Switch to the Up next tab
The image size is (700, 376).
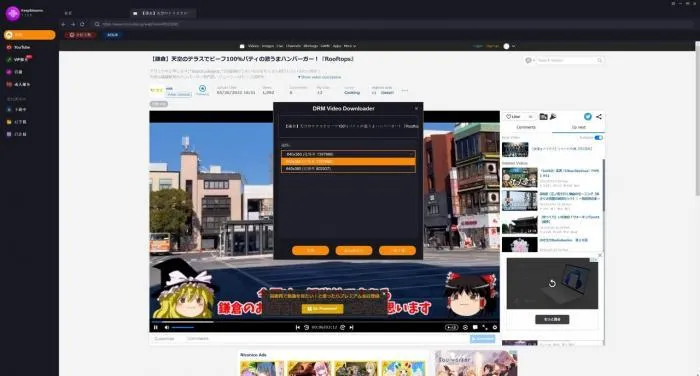(578, 127)
